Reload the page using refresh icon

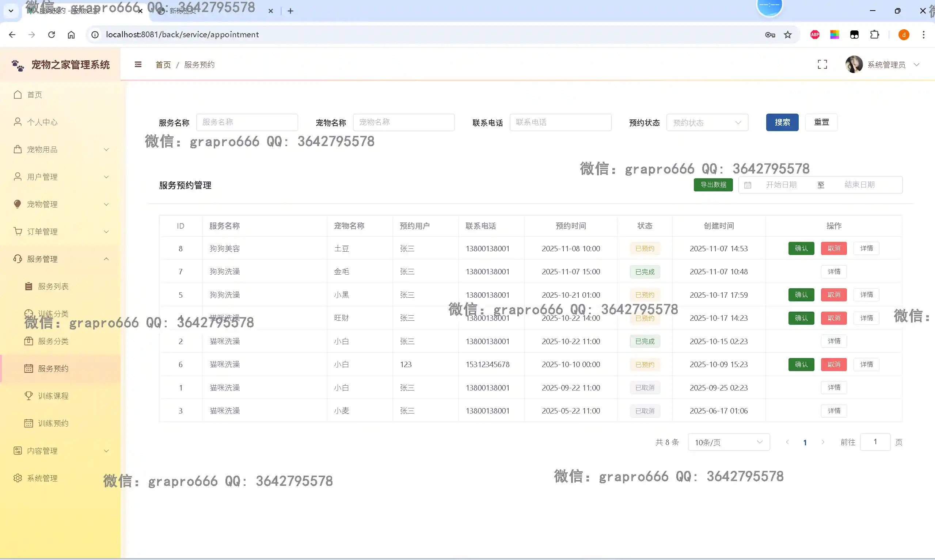52,35
